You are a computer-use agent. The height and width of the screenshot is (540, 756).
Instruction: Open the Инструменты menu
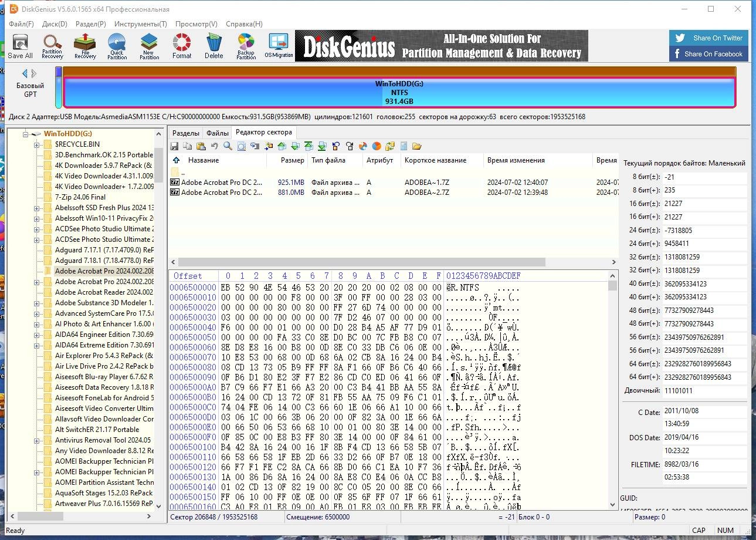(140, 24)
